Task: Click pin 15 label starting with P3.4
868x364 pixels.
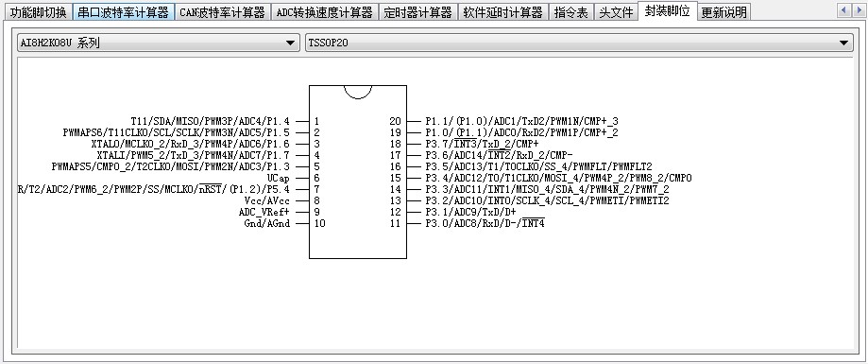Action: point(558,178)
